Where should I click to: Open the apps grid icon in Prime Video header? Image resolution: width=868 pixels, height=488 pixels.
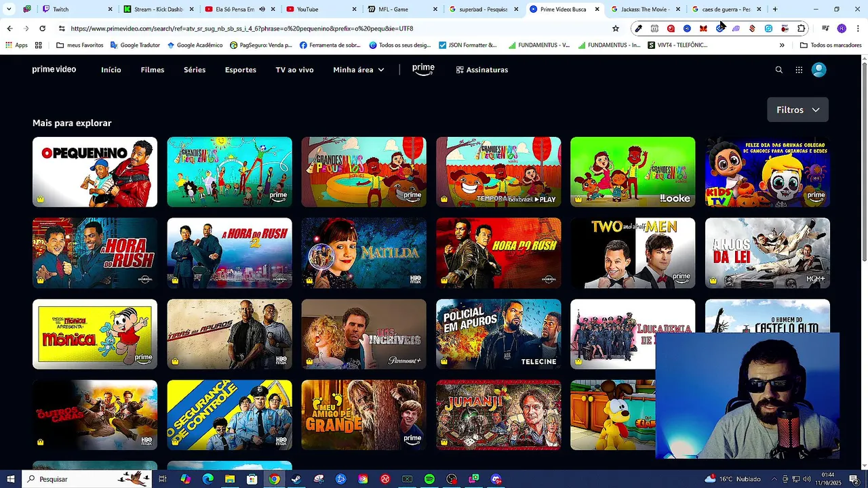(799, 70)
